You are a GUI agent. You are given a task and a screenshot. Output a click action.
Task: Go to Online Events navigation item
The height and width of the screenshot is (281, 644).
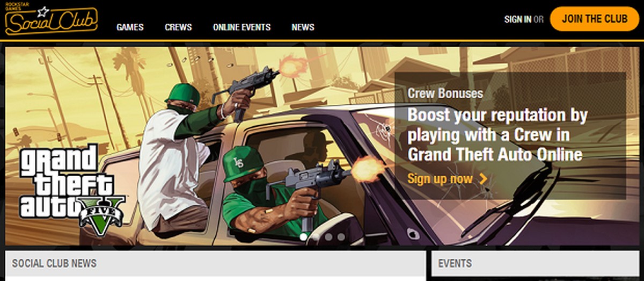click(x=241, y=27)
